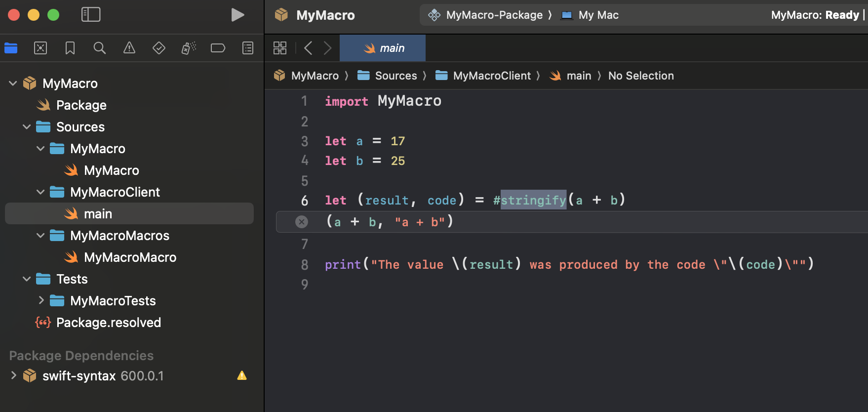Open the No Selection jump bar menu
The image size is (868, 412).
[641, 76]
